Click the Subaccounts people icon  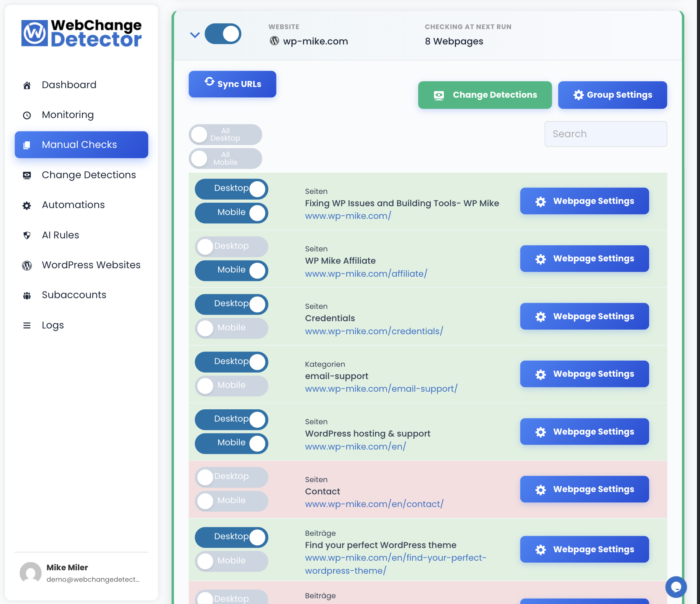tap(27, 295)
